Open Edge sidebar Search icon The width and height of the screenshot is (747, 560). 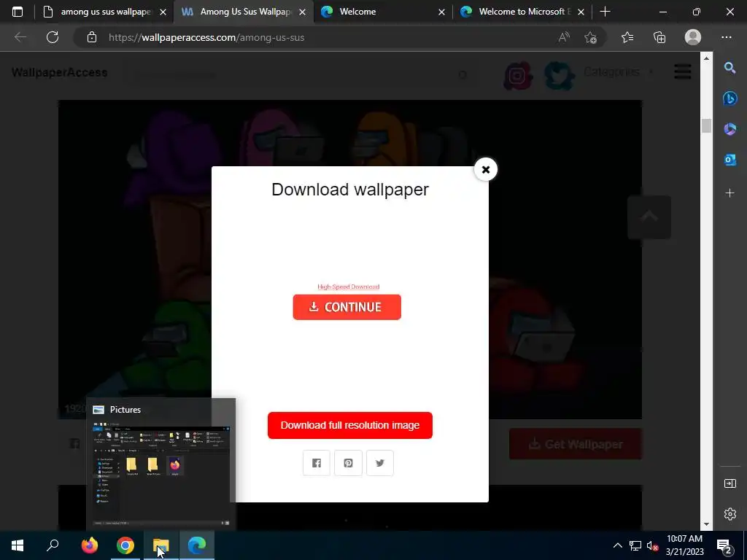(x=729, y=68)
